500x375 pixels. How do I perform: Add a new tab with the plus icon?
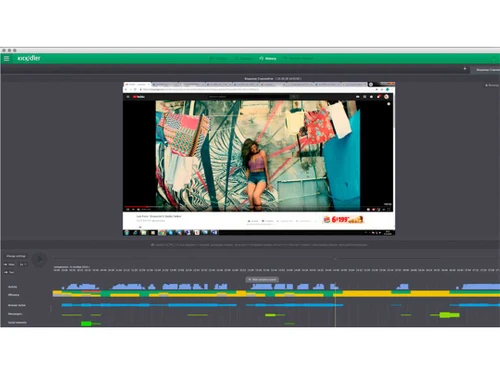465,69
